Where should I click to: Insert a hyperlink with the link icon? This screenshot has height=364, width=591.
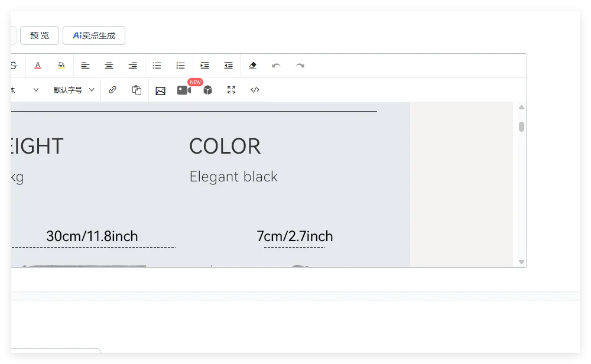pos(112,90)
